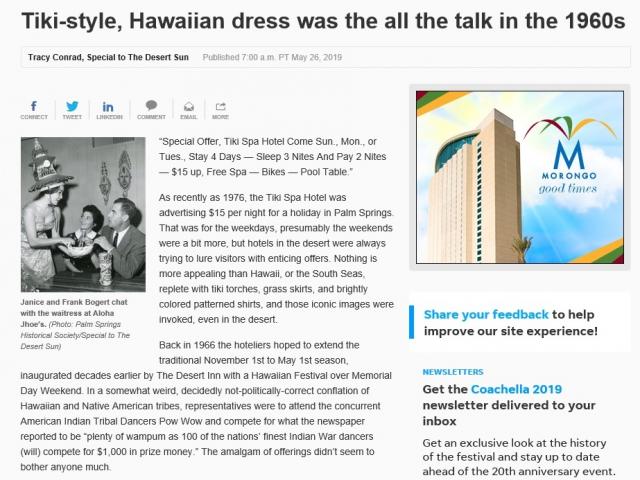Image resolution: width=640 pixels, height=480 pixels.
Task: Click the 'Share your feedback' link
Action: pyautogui.click(x=485, y=314)
